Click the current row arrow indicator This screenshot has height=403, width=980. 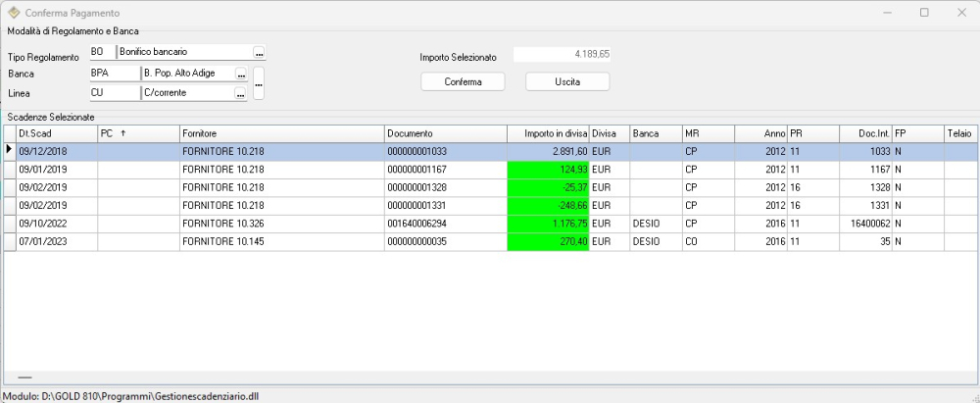point(9,151)
